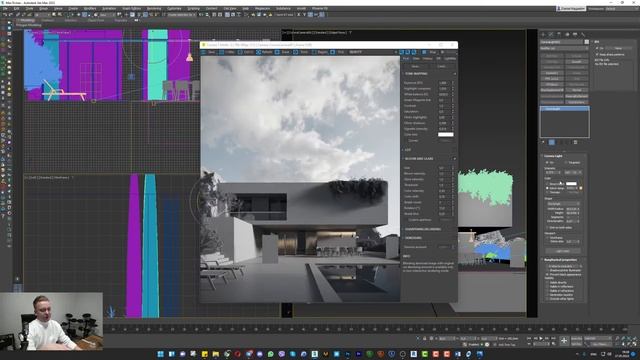Open the Utilities tab in command panel
The image size is (640, 360).
(583, 34)
